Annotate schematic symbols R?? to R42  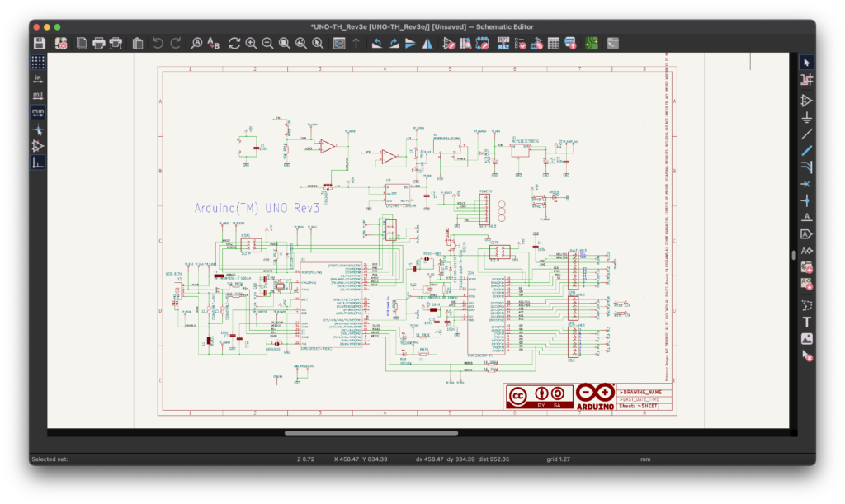click(503, 44)
